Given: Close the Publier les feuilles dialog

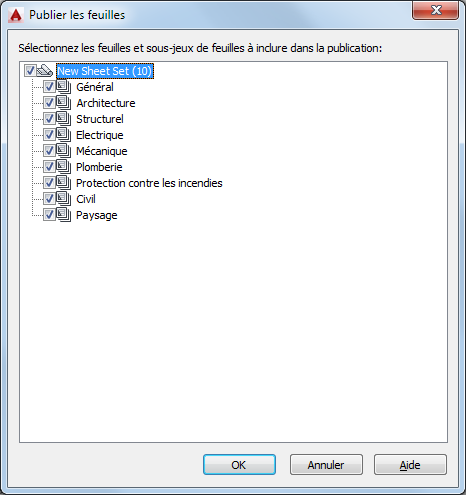Looking at the screenshot, I should [435, 11].
